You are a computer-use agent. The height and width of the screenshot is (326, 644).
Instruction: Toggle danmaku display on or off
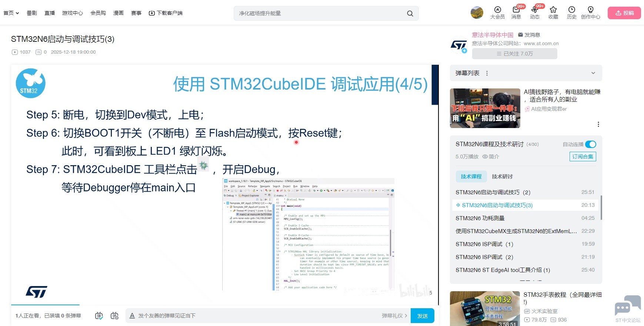[x=99, y=316]
